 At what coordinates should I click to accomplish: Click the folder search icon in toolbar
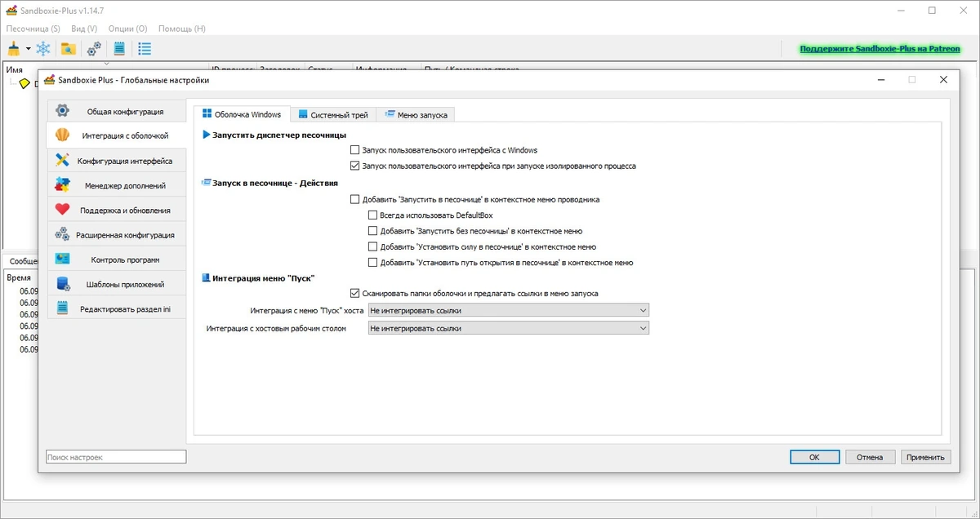(x=69, y=49)
